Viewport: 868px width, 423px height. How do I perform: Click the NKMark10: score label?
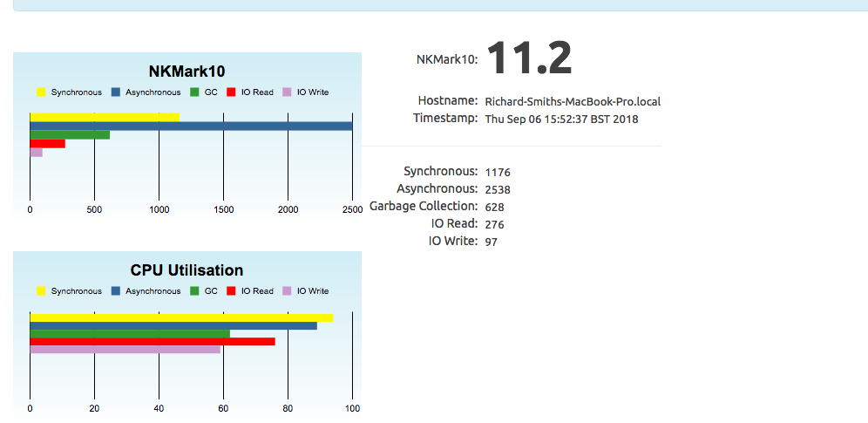[x=447, y=59]
